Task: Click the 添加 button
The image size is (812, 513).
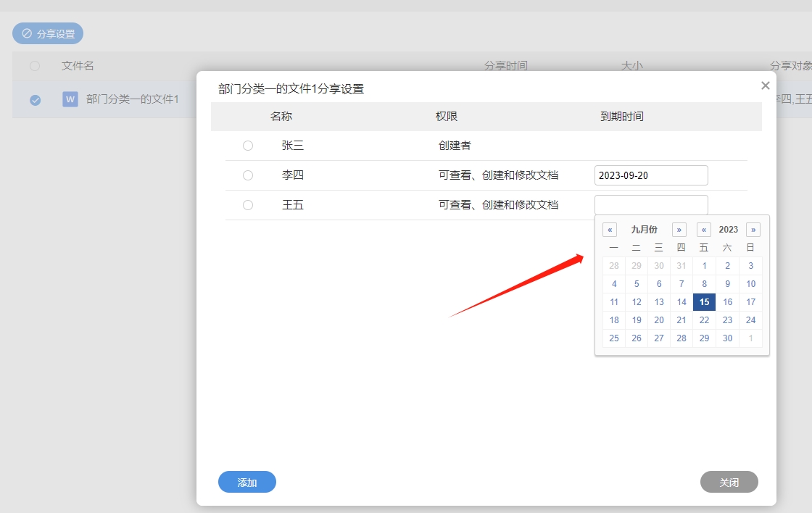Action: tap(247, 482)
